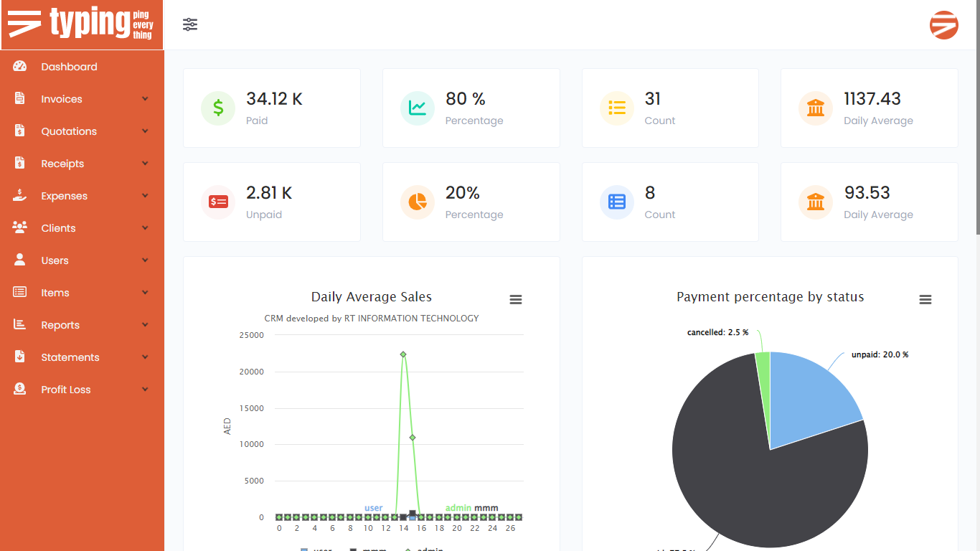Open the Clients menu item
Viewport: 980px width, 551px height.
click(x=58, y=228)
